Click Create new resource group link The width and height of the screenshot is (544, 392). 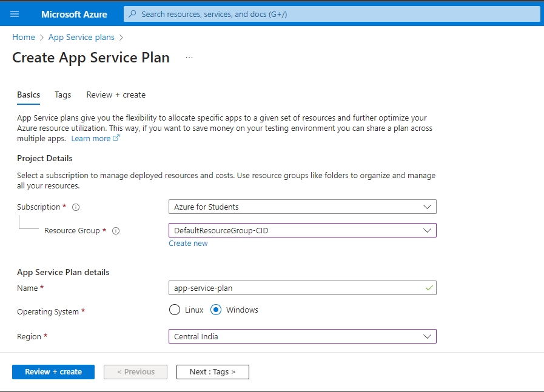pyautogui.click(x=188, y=244)
